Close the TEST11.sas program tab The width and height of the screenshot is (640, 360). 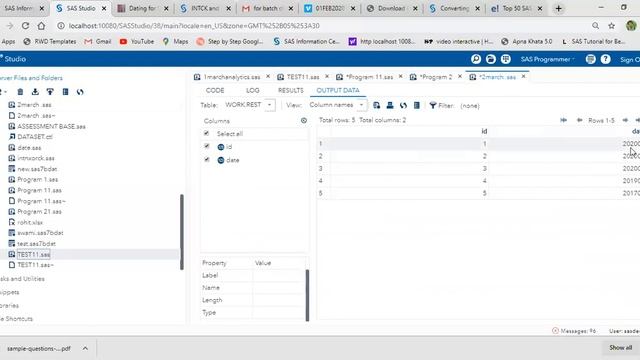point(327,76)
